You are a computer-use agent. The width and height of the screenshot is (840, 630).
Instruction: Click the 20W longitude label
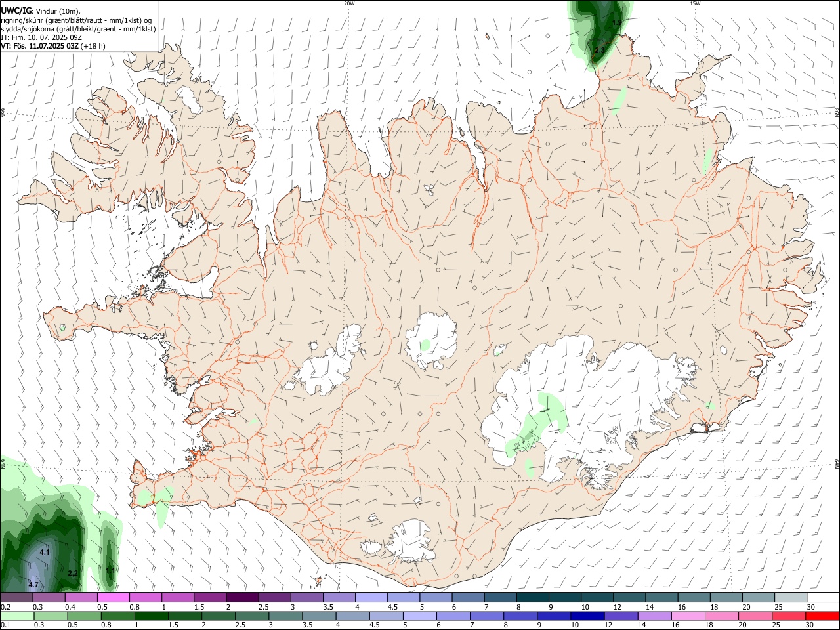click(349, 3)
